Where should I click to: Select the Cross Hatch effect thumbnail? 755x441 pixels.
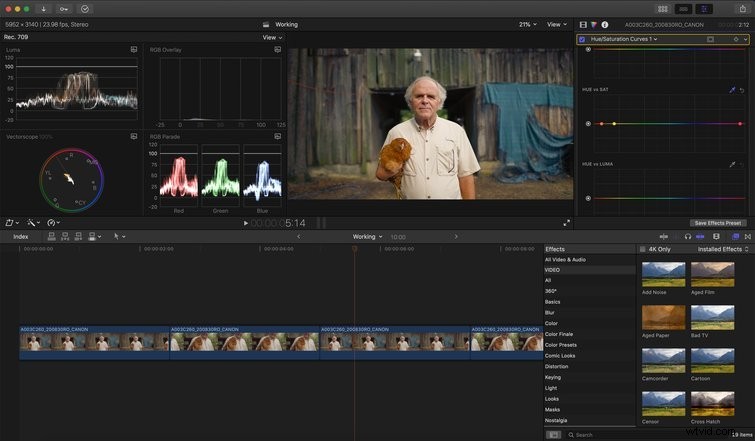713,403
